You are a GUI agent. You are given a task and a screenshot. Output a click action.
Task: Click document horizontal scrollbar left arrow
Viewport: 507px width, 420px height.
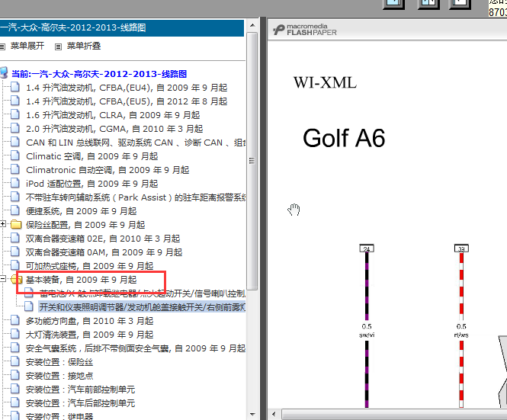pos(274,414)
